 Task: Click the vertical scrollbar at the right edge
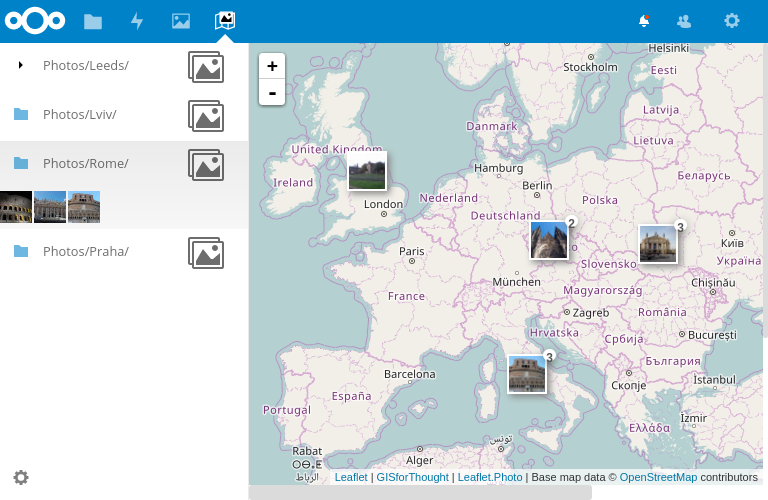click(765, 190)
